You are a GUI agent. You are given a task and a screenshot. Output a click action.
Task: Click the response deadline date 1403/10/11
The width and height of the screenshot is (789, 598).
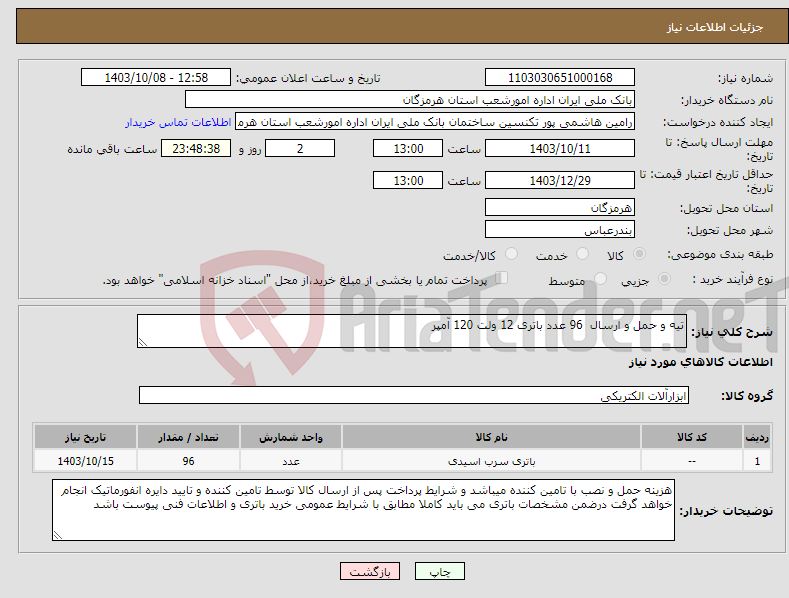(560, 148)
